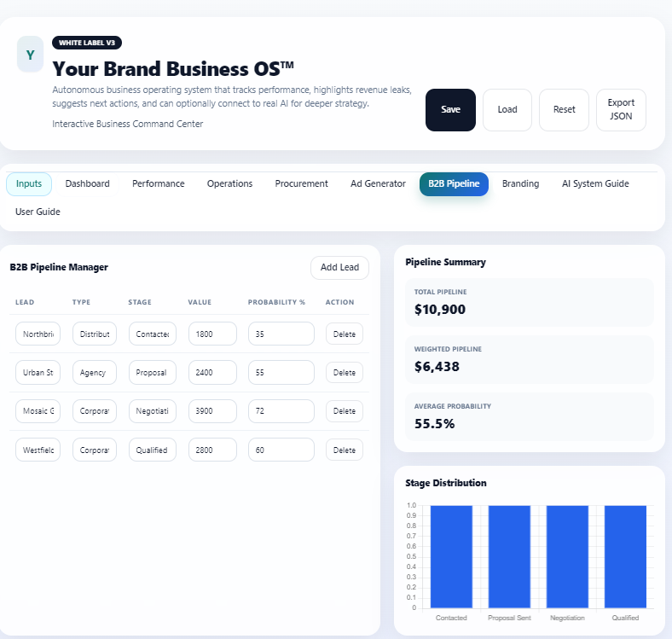The width and height of the screenshot is (672, 639).
Task: Click the value field showing 2800
Action: click(x=212, y=450)
